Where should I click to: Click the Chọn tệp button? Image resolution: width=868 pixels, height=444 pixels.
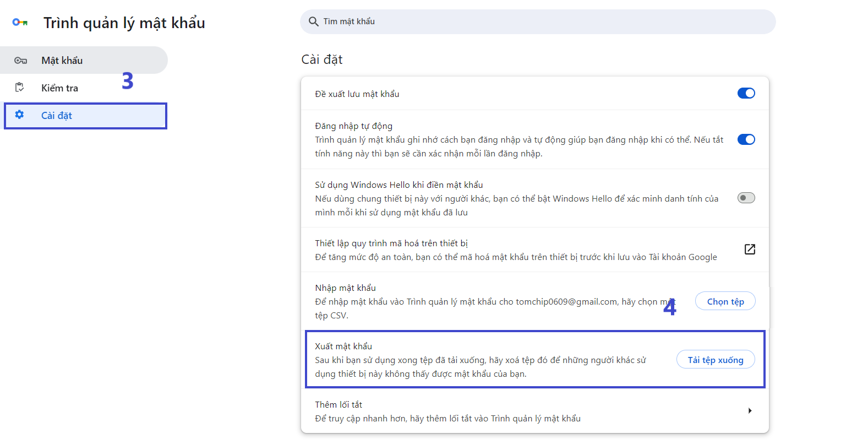coord(725,301)
